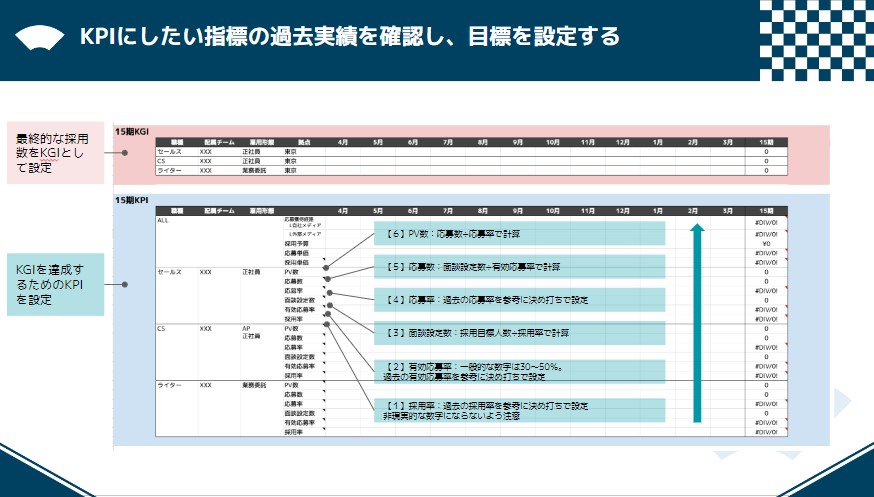The width and height of the screenshot is (874, 497).
Task: Select the 4月 column header in KGI table
Action: pos(343,142)
